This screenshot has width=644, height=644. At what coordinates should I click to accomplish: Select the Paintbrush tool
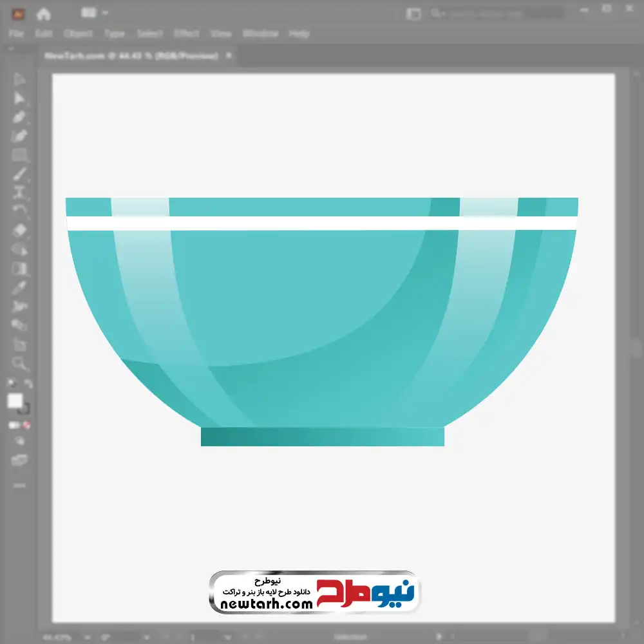click(x=19, y=174)
